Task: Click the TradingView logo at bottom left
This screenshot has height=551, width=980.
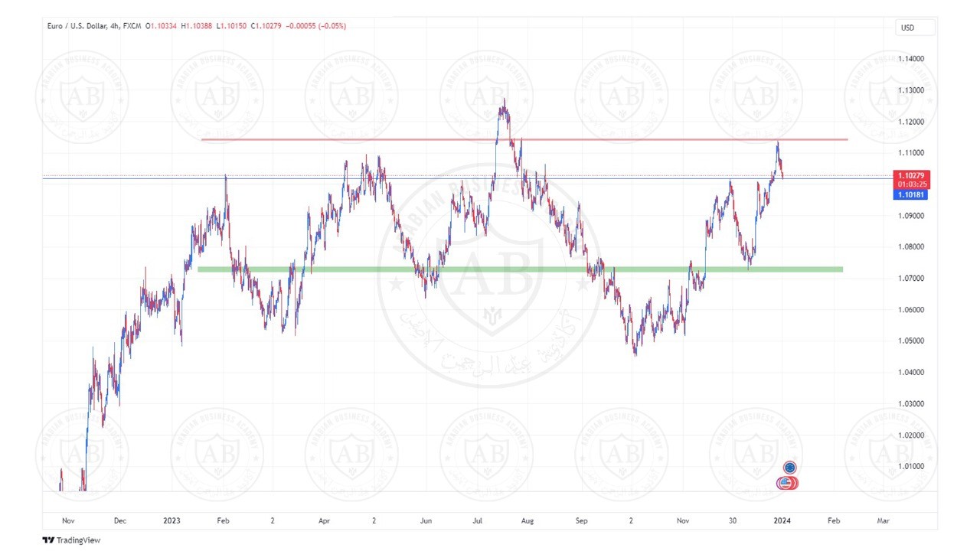Action: pos(71,540)
